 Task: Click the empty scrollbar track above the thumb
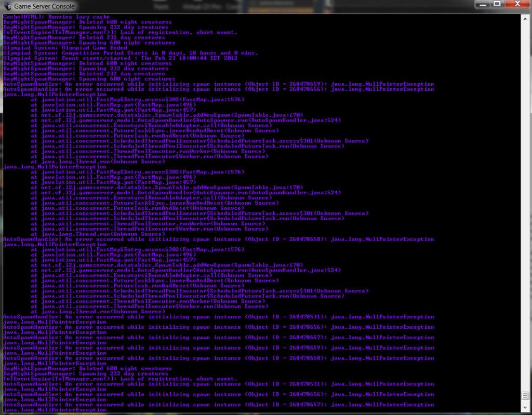coord(525,208)
